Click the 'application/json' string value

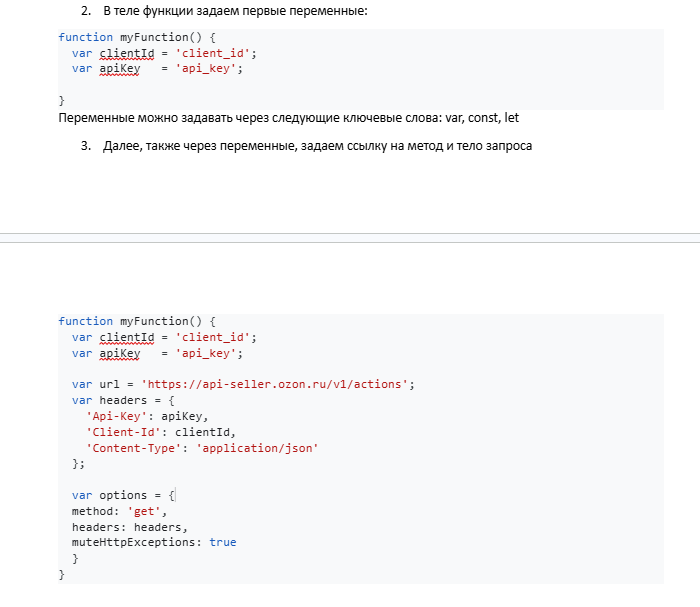tap(257, 448)
